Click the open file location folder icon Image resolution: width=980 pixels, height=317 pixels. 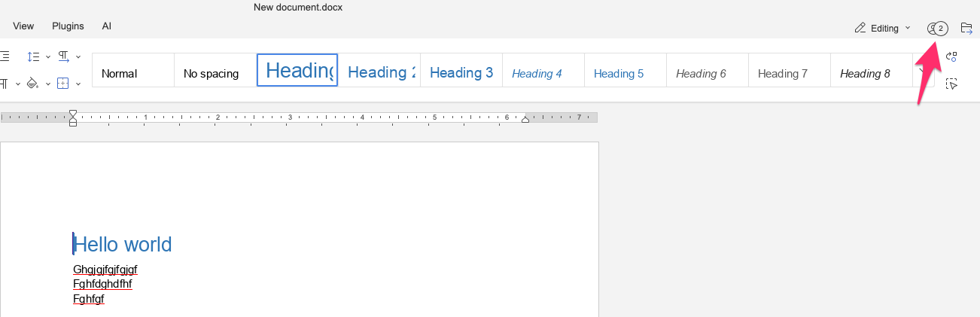point(967,29)
